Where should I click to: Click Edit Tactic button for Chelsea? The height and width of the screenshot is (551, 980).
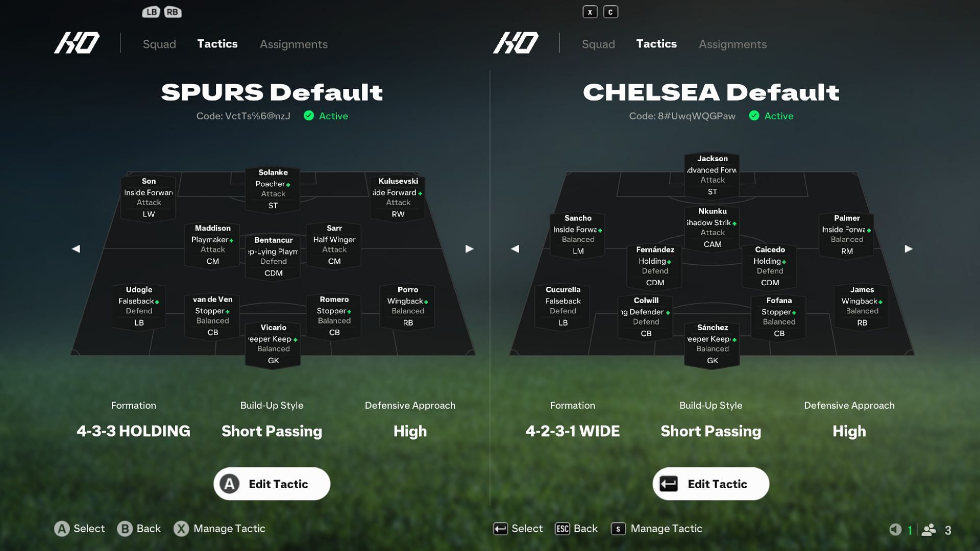(x=711, y=483)
